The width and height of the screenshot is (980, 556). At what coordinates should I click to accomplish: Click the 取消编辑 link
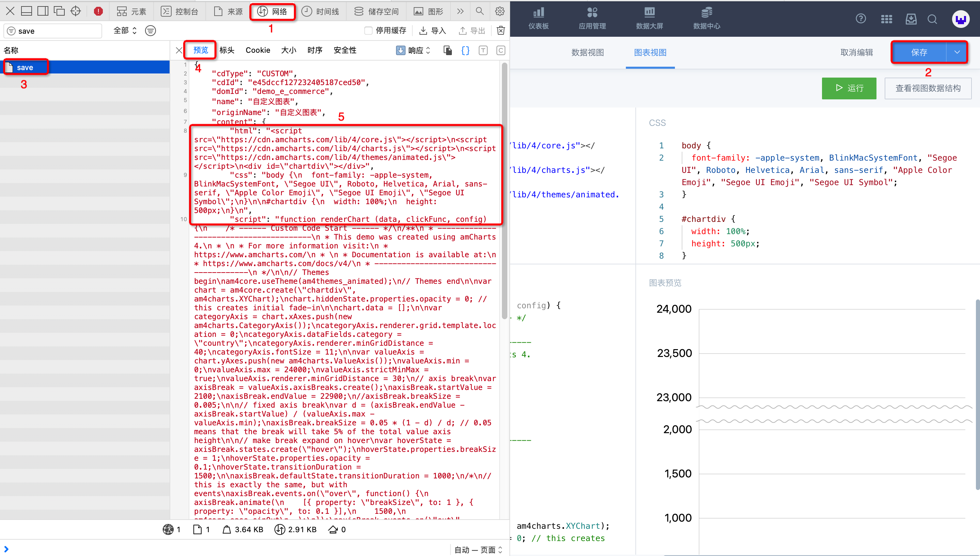(856, 52)
